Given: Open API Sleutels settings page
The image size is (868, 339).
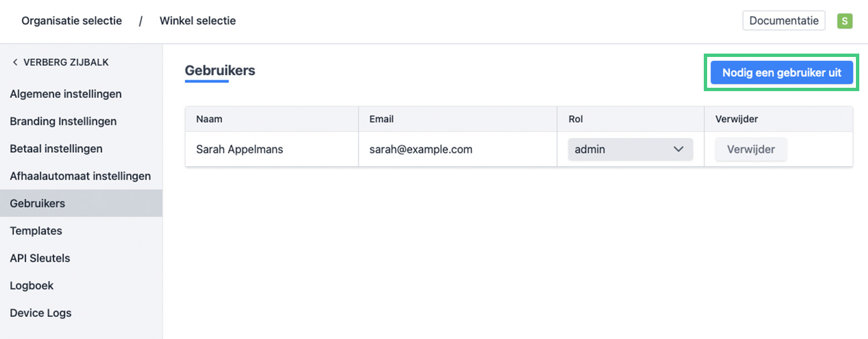Looking at the screenshot, I should pyautogui.click(x=40, y=259).
